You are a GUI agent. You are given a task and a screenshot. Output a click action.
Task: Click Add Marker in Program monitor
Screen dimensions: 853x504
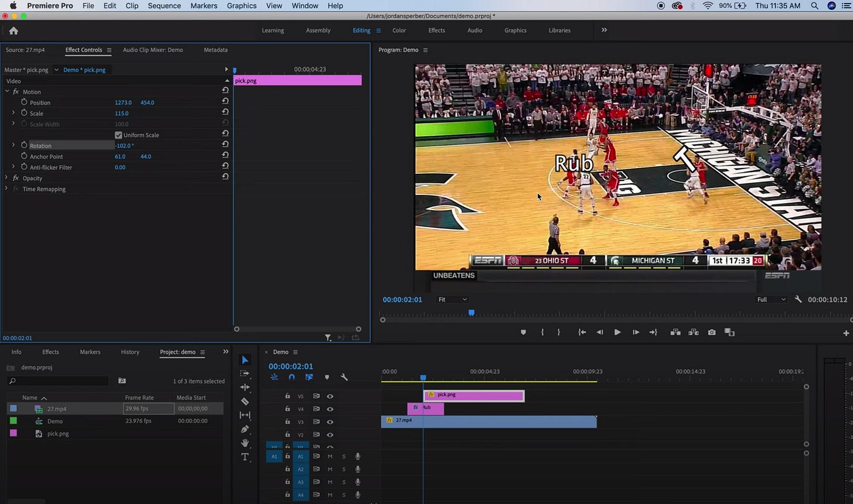point(523,332)
